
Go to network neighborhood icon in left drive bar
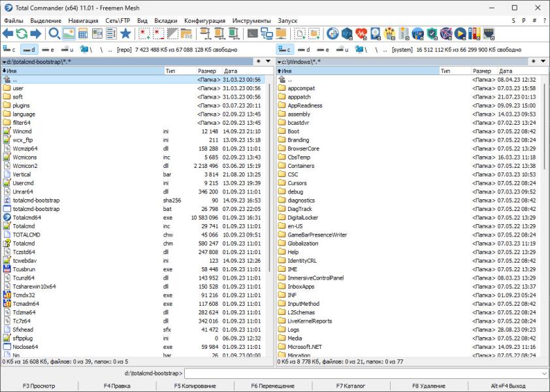click(x=86, y=50)
